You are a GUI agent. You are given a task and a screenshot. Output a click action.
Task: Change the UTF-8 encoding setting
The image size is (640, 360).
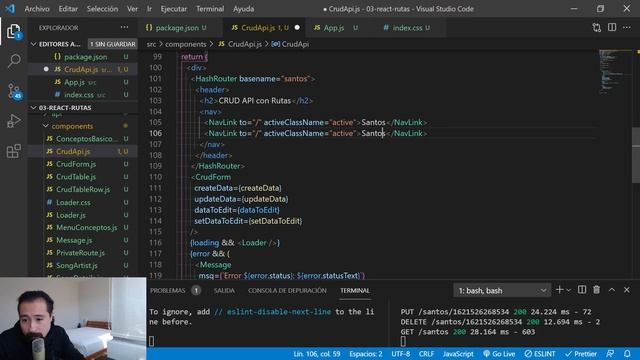tap(400, 354)
